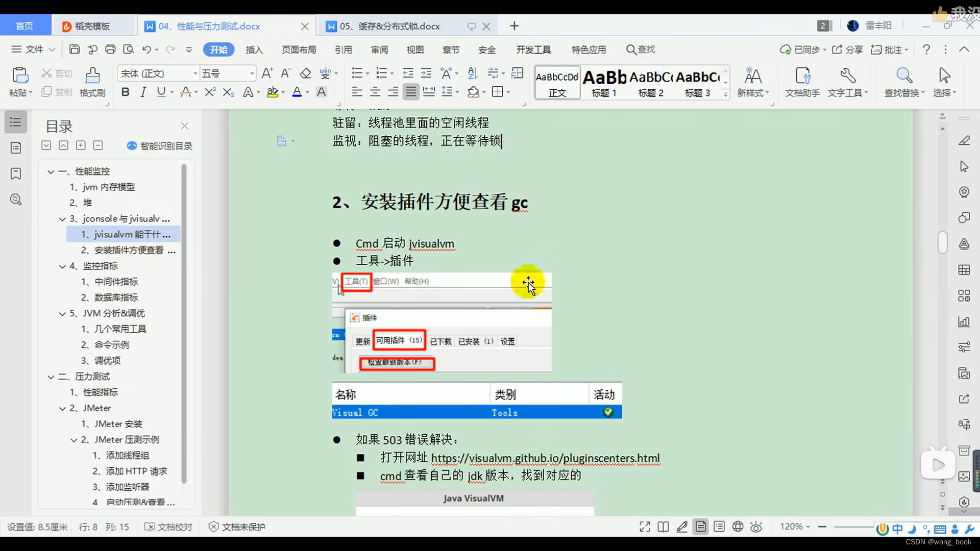Toggle Align Right button
This screenshot has width=980, height=551.
tap(393, 92)
